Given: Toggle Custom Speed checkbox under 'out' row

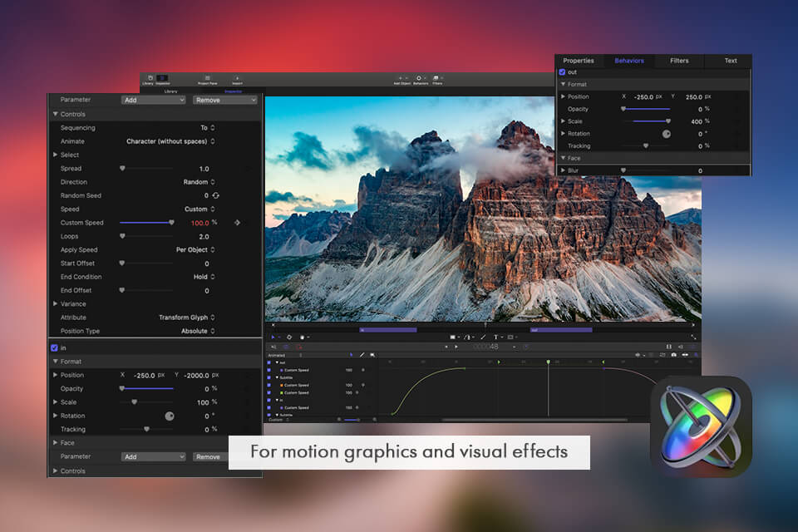Looking at the screenshot, I should coord(268,370).
